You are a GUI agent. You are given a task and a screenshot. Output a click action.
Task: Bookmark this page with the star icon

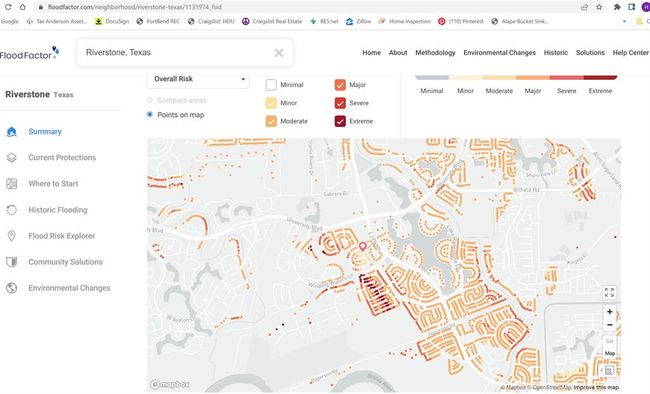pyautogui.click(x=599, y=7)
